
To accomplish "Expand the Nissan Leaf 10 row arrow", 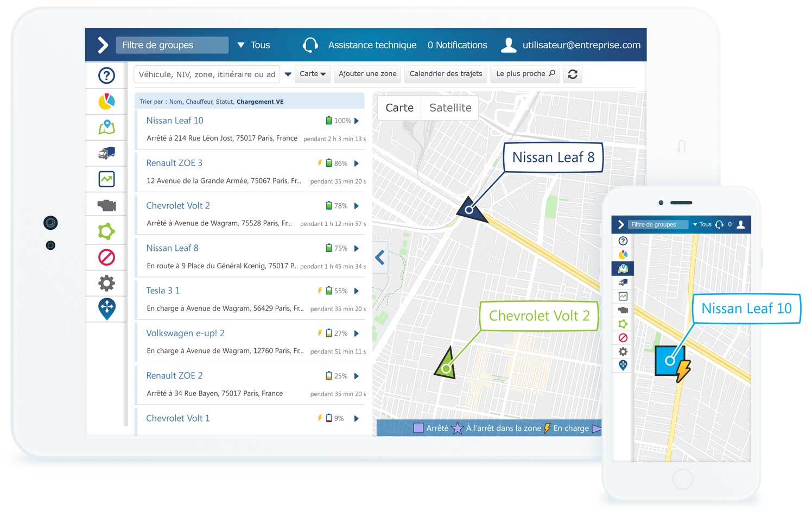I will pyautogui.click(x=357, y=121).
